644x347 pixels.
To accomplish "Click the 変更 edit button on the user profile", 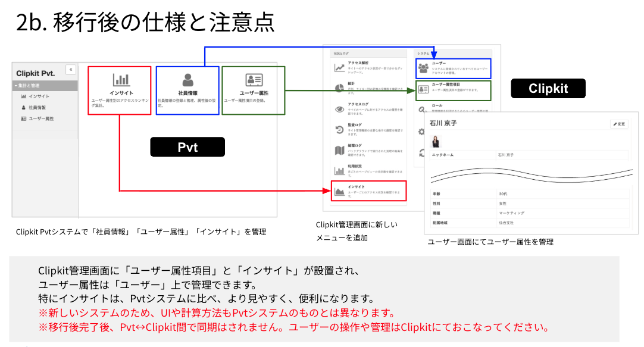I will pos(619,124).
